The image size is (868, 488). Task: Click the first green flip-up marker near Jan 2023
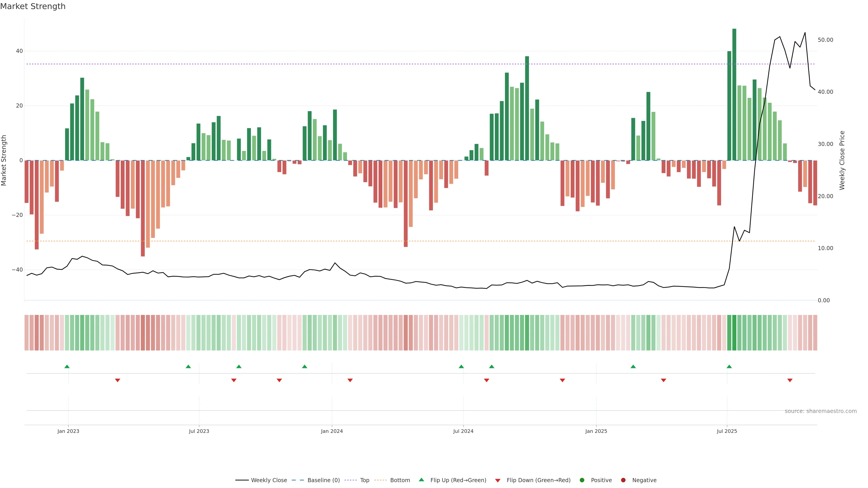click(x=67, y=367)
